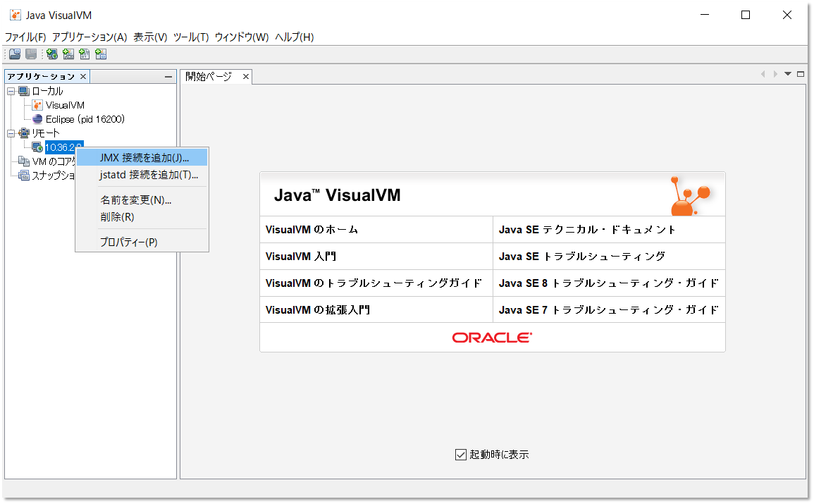Click the Add VM Coredump toolbar icon

tap(85, 54)
